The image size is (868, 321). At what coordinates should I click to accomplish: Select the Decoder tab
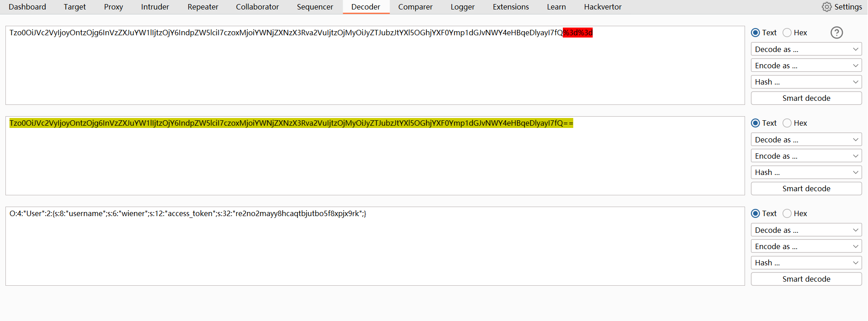point(366,7)
